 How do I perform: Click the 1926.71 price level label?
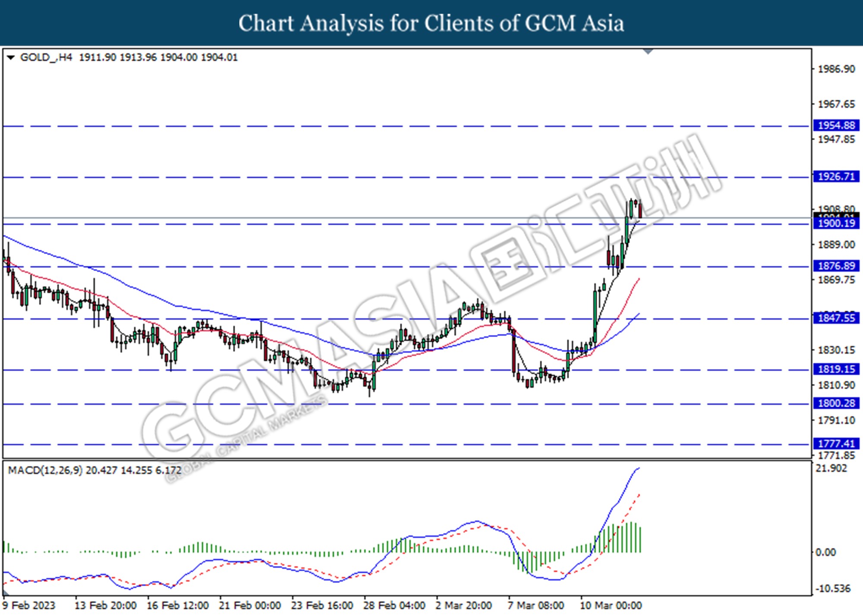[836, 176]
